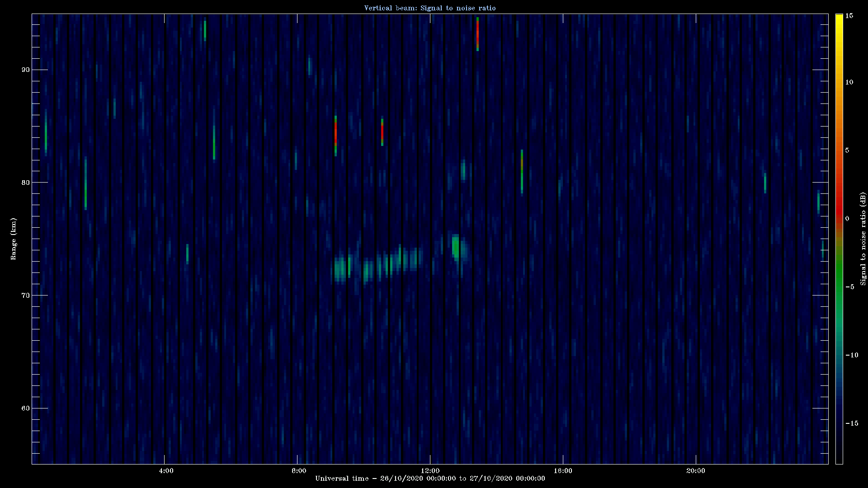Viewport: 868px width, 488px height.
Task: Click the red streak near 85 km around 10:30
Action: (382, 132)
